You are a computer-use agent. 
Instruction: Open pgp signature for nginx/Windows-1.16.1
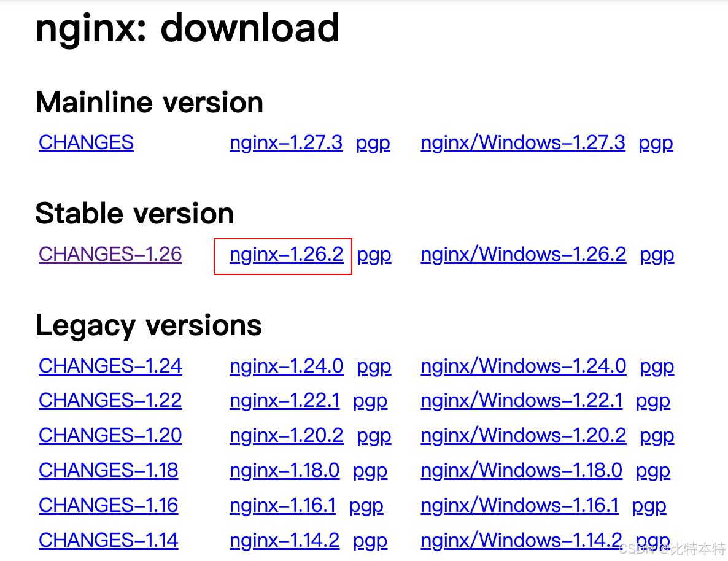point(649,506)
